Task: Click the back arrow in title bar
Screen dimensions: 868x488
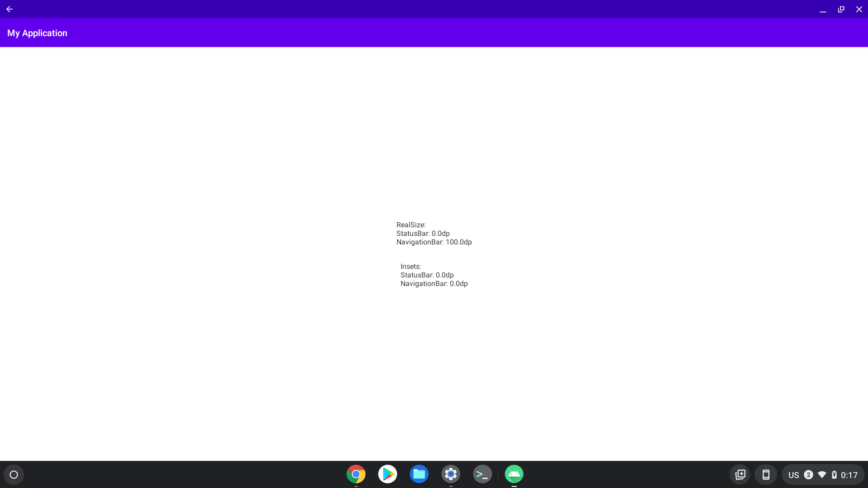Action: tap(9, 9)
